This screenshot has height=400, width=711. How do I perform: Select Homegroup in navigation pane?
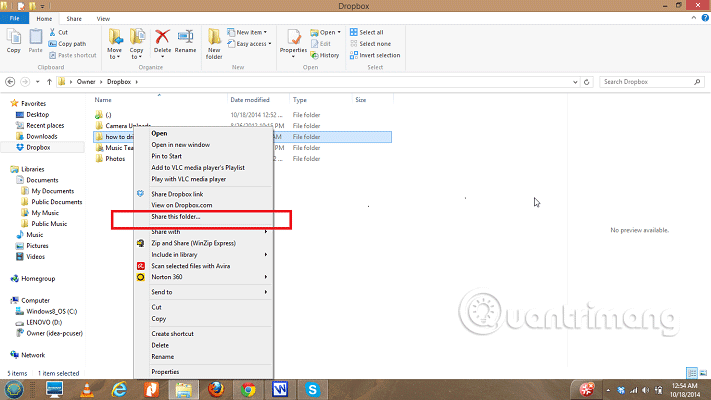[x=38, y=279]
